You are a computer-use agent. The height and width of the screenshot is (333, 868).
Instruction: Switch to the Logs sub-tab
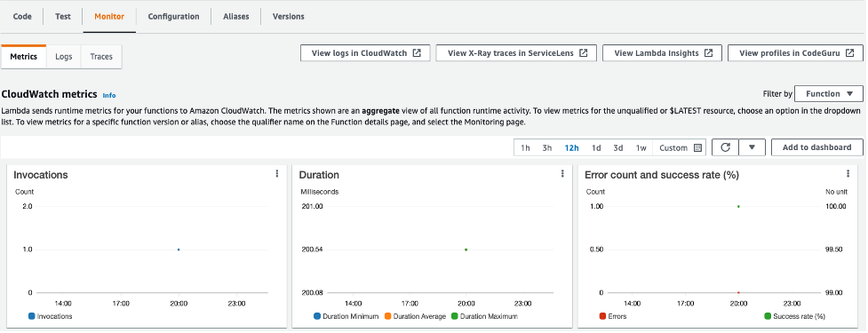(64, 57)
